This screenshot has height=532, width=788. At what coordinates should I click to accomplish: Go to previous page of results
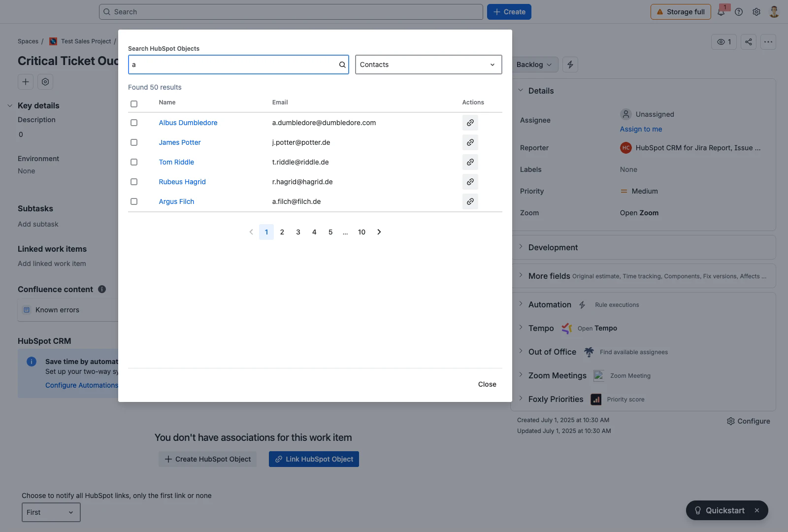(251, 232)
